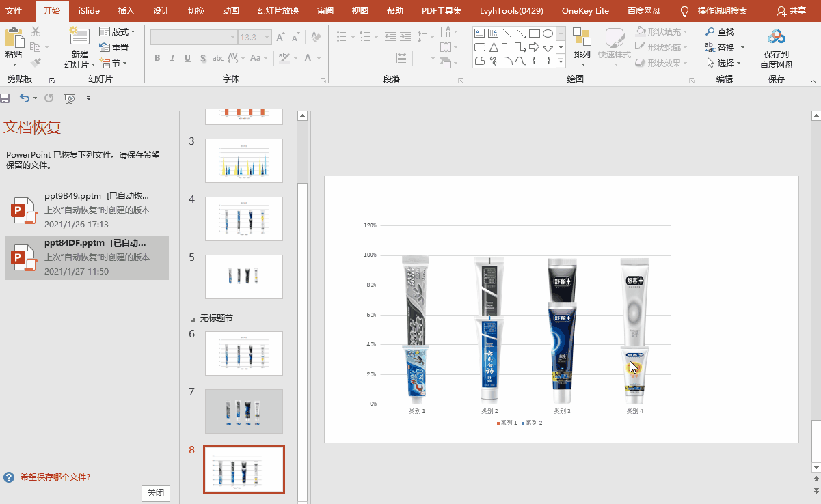Switch to the iSlide tab
Image resolution: width=821 pixels, height=504 pixels.
88,11
